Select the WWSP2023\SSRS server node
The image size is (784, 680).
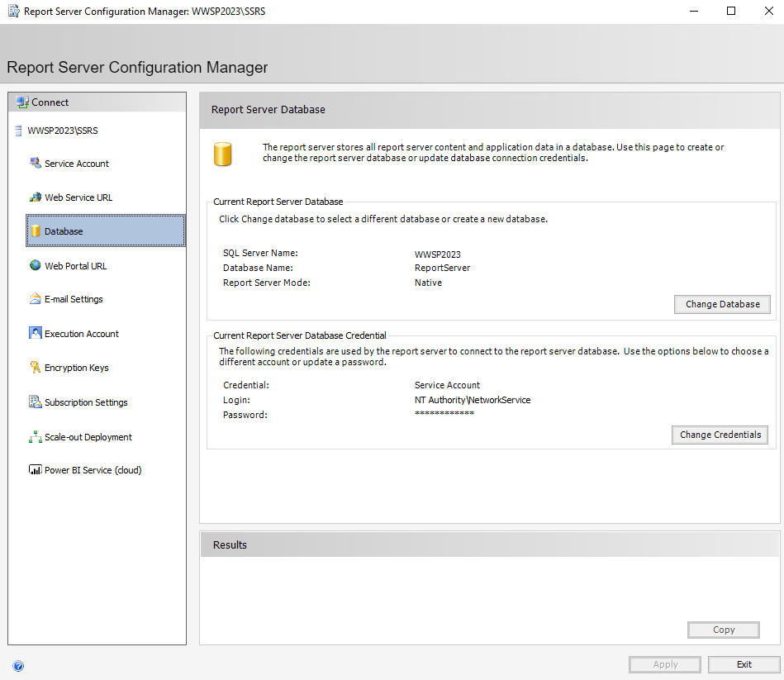pyautogui.click(x=63, y=131)
